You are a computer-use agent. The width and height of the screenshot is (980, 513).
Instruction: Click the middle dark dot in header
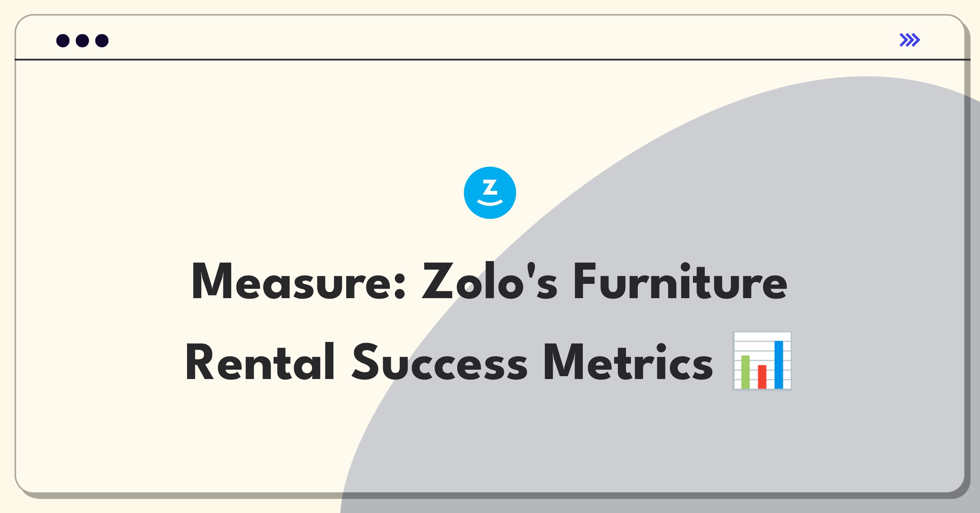click(82, 41)
